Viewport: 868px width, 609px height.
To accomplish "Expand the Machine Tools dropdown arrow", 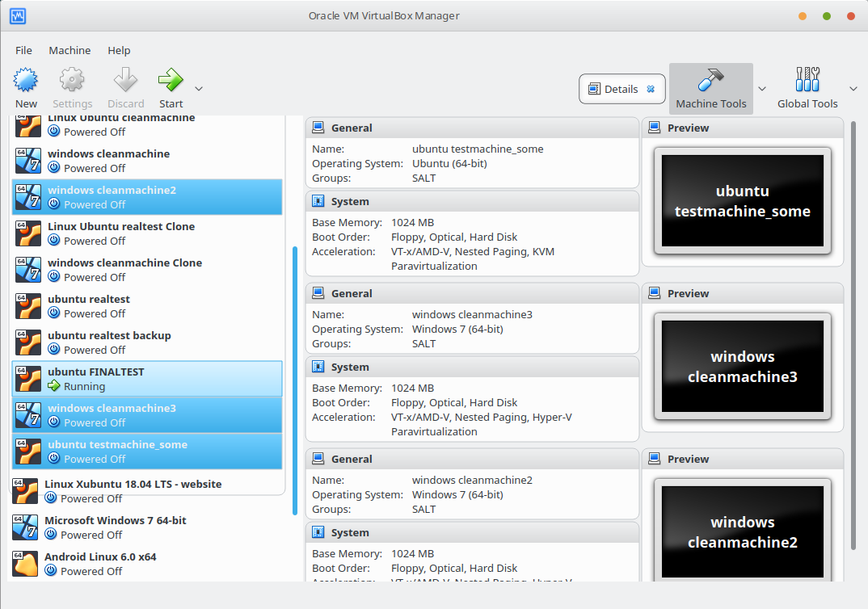I will point(761,89).
